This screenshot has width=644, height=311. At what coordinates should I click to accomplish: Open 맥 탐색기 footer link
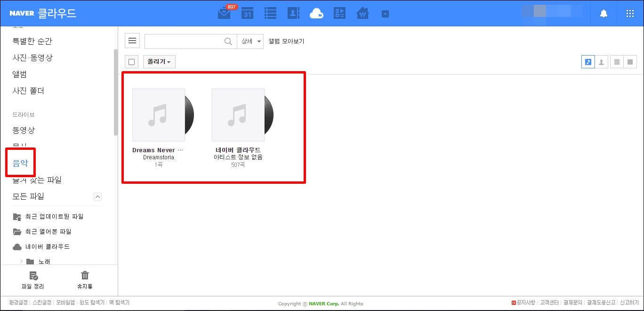click(120, 303)
